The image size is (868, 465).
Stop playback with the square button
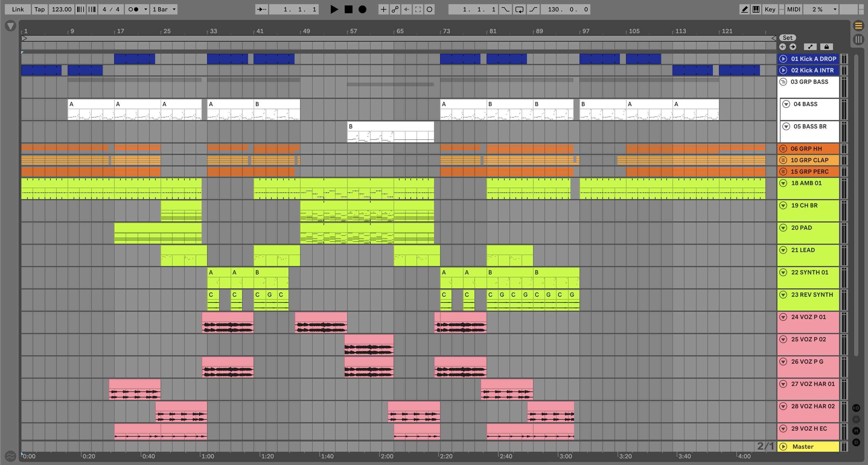348,9
